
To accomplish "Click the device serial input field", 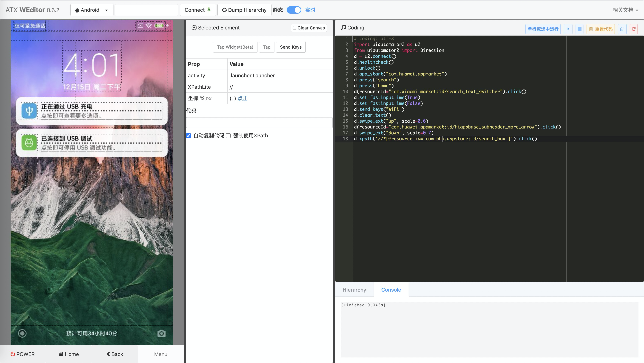I will click(x=146, y=10).
